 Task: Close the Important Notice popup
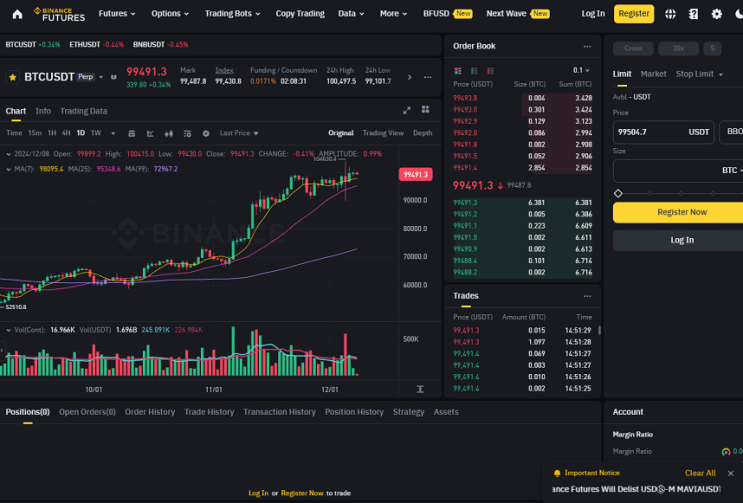coord(731,473)
